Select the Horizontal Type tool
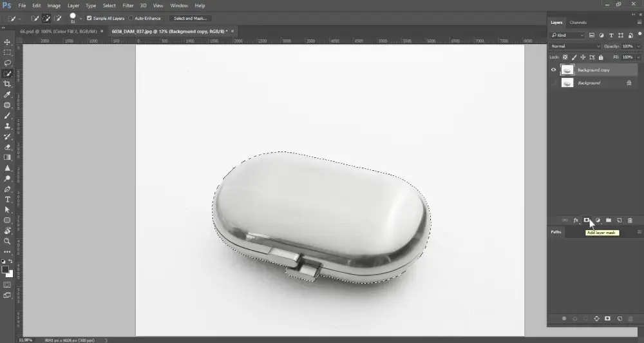 click(x=7, y=199)
